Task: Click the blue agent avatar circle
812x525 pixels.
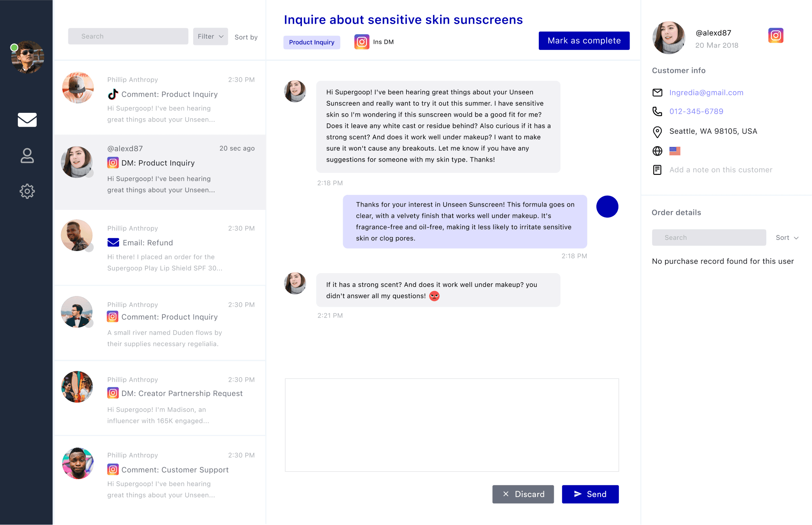Action: [607, 207]
